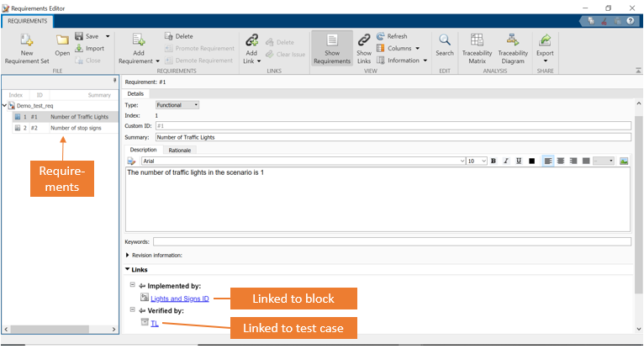644x349 pixels.
Task: Follow the TL test case link
Action: pos(155,323)
